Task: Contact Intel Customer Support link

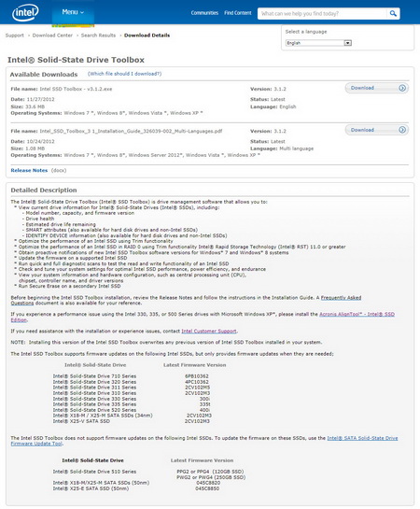Action: [209, 332]
